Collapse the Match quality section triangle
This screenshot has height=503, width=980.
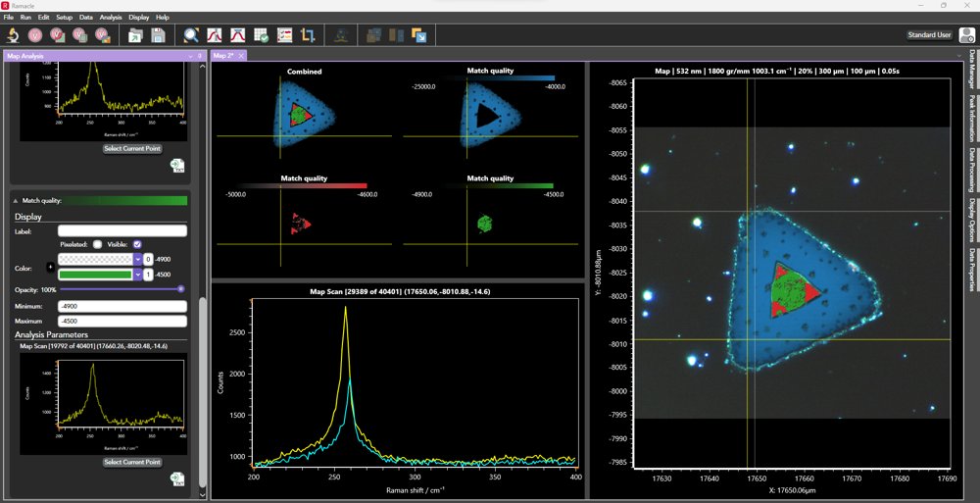(x=16, y=201)
